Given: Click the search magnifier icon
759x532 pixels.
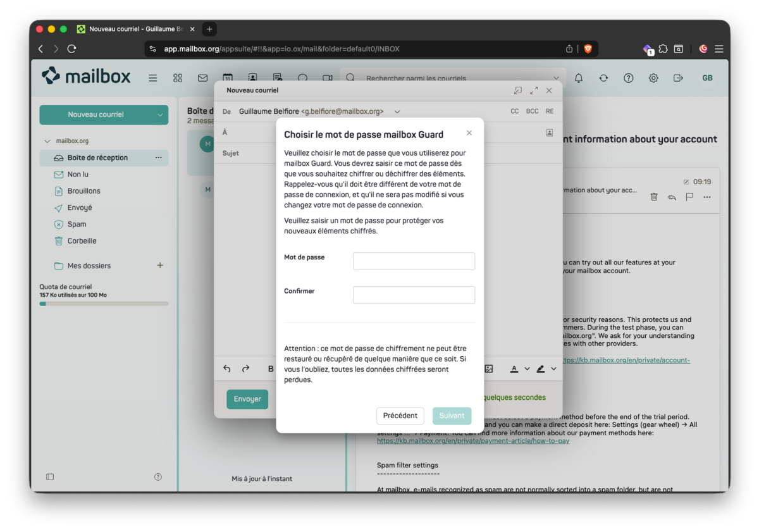Looking at the screenshot, I should [x=350, y=78].
